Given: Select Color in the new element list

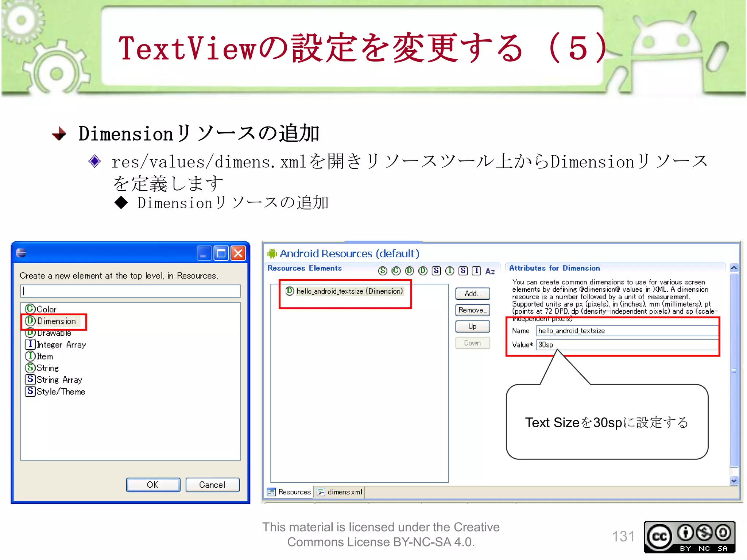Looking at the screenshot, I should point(41,309).
